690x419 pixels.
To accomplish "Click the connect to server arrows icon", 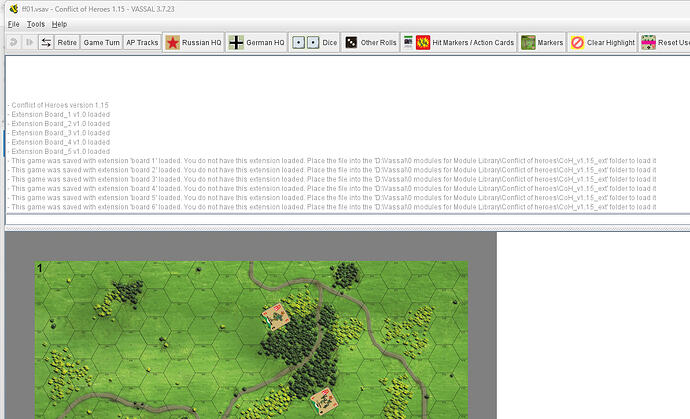I will [x=46, y=42].
